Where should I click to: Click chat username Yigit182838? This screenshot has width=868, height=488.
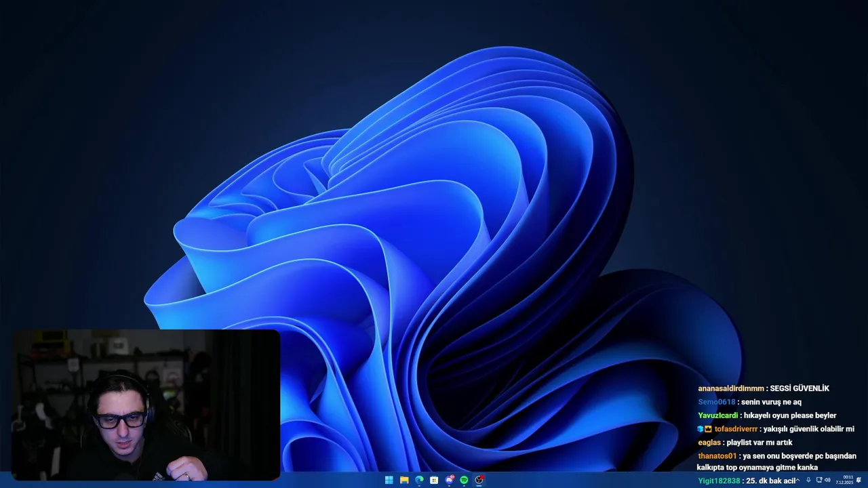pos(719,481)
